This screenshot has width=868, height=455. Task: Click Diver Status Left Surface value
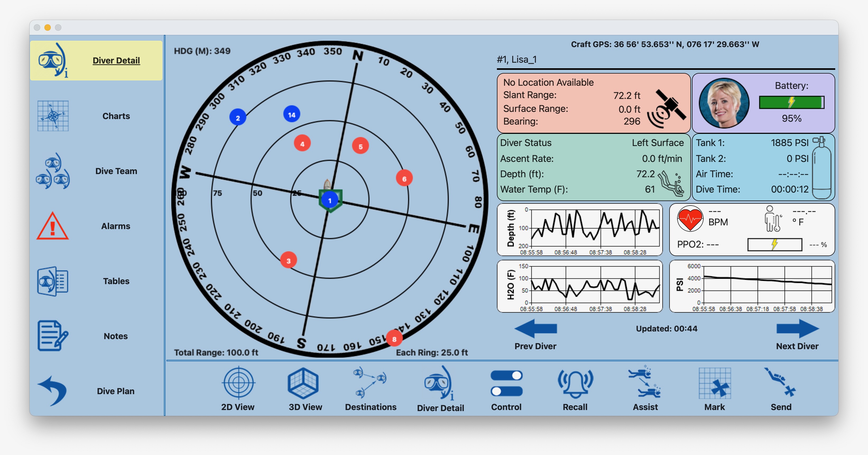point(658,143)
